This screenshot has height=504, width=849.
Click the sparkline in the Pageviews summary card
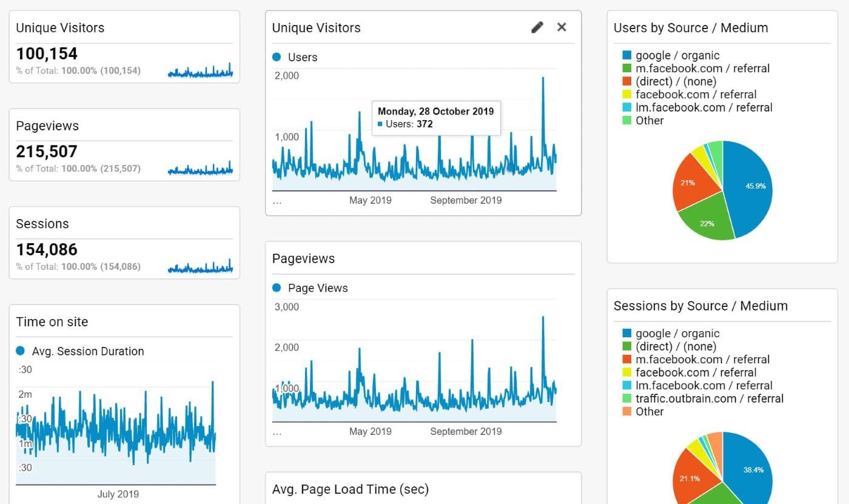[200, 169]
